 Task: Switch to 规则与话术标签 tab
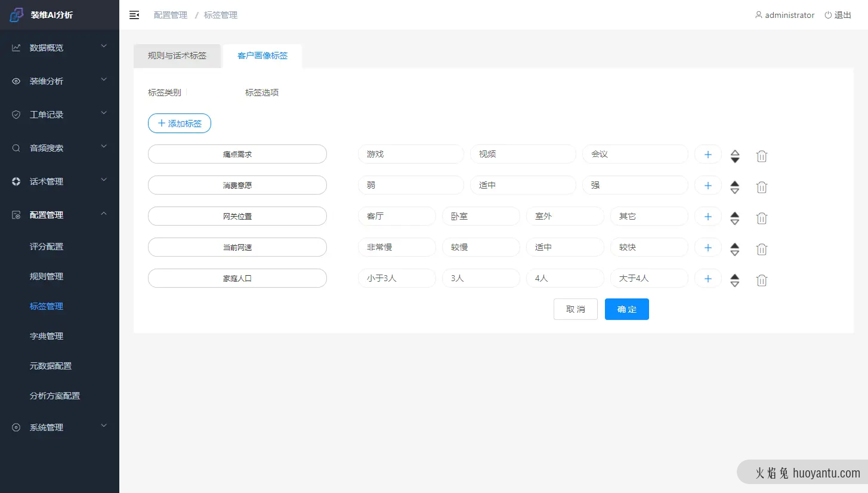pyautogui.click(x=177, y=56)
